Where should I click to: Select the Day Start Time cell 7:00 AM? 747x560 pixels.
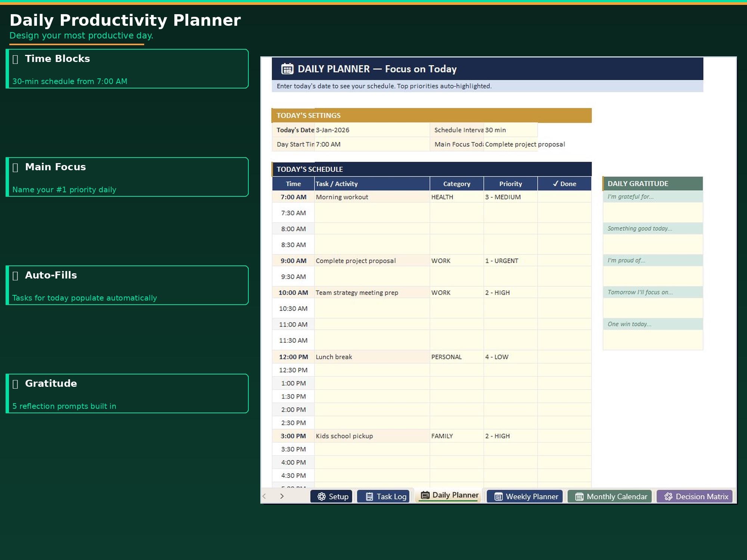click(x=372, y=144)
